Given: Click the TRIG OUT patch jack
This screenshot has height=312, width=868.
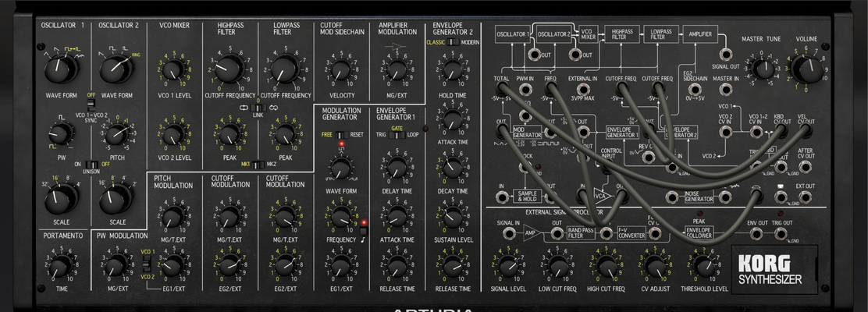Looking at the screenshot, I should [781, 234].
